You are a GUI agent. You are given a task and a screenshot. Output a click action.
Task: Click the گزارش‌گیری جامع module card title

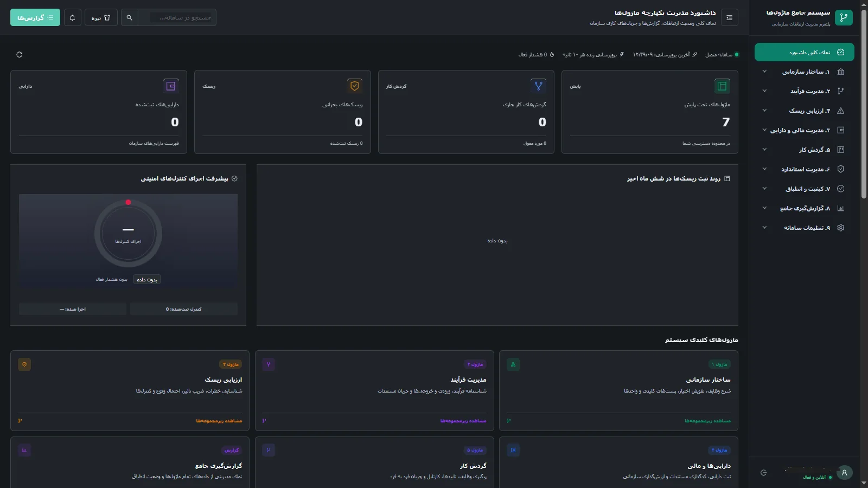219,466
